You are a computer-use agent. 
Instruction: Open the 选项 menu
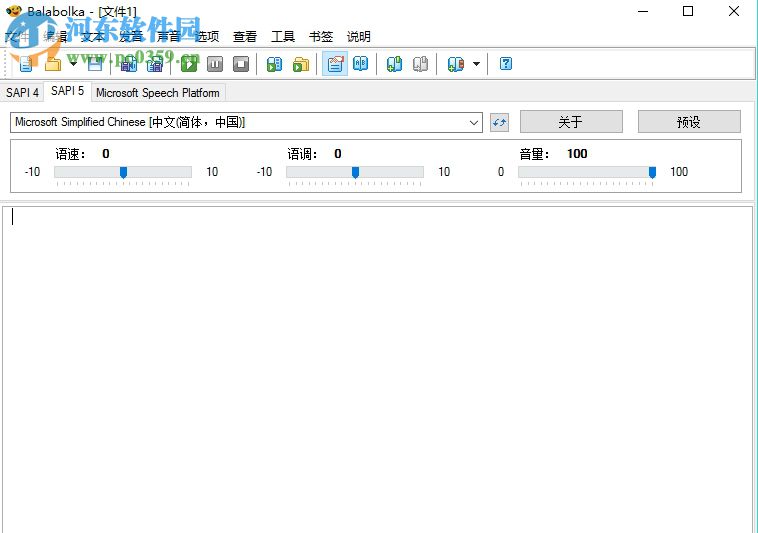[207, 36]
